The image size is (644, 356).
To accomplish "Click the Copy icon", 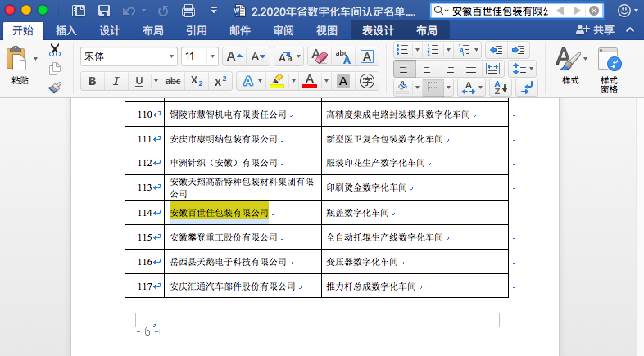I will coord(55,69).
